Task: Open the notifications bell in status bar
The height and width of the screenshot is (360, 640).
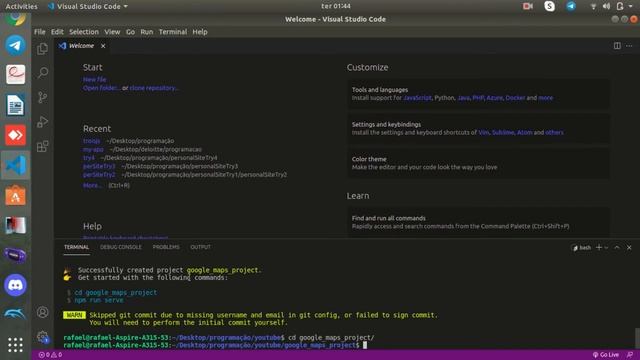Action: point(630,355)
